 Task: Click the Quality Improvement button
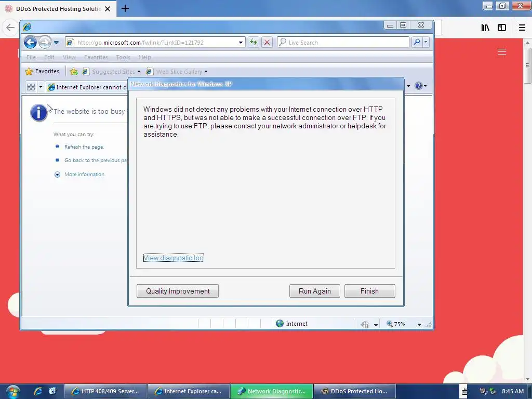tap(178, 291)
